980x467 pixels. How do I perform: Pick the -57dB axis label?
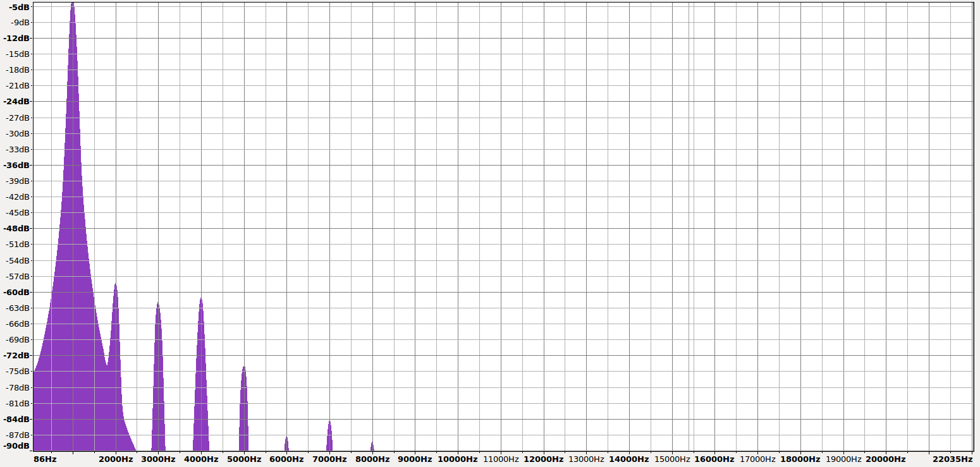pyautogui.click(x=17, y=276)
